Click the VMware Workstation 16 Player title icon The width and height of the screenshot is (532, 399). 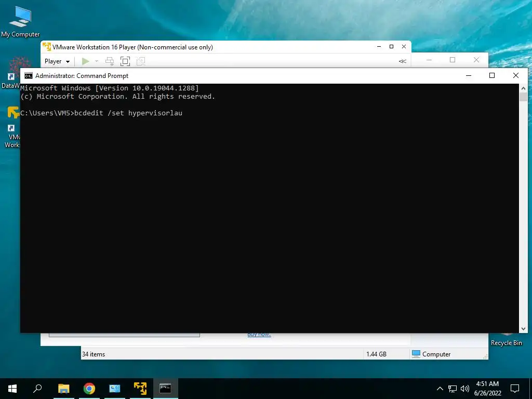[47, 47]
